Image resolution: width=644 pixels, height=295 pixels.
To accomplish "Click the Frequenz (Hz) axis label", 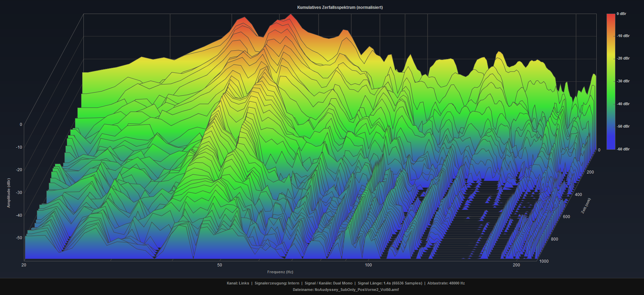I will click(x=280, y=272).
